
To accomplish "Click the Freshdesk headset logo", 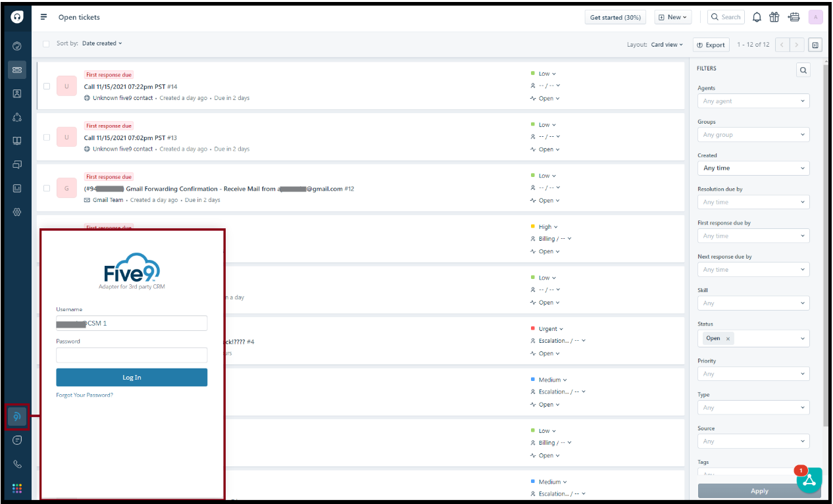I will coord(17,17).
